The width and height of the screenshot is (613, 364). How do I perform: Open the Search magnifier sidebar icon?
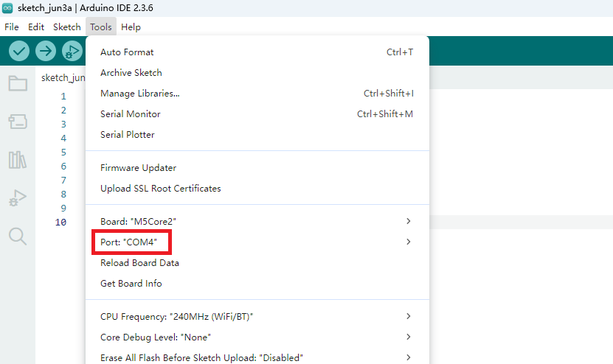click(18, 237)
